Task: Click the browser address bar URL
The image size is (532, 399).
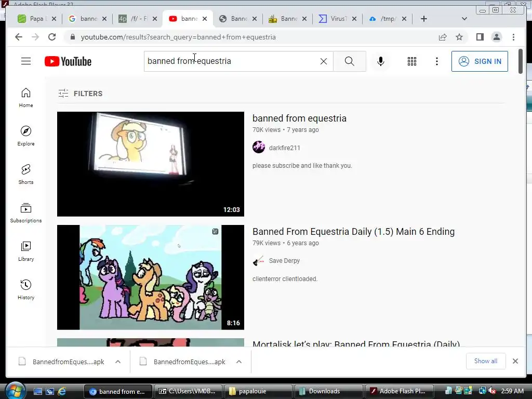Action: click(178, 37)
